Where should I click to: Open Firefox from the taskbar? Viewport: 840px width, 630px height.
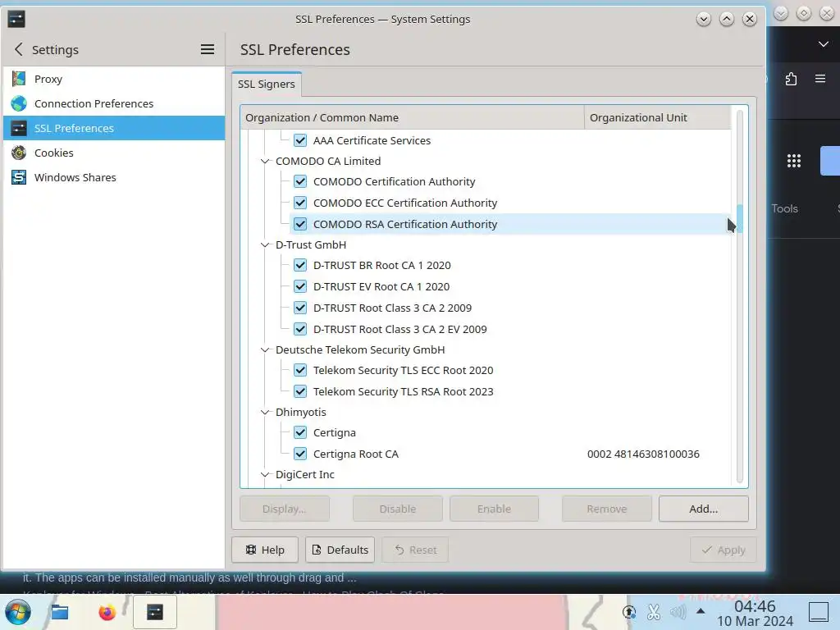click(107, 612)
